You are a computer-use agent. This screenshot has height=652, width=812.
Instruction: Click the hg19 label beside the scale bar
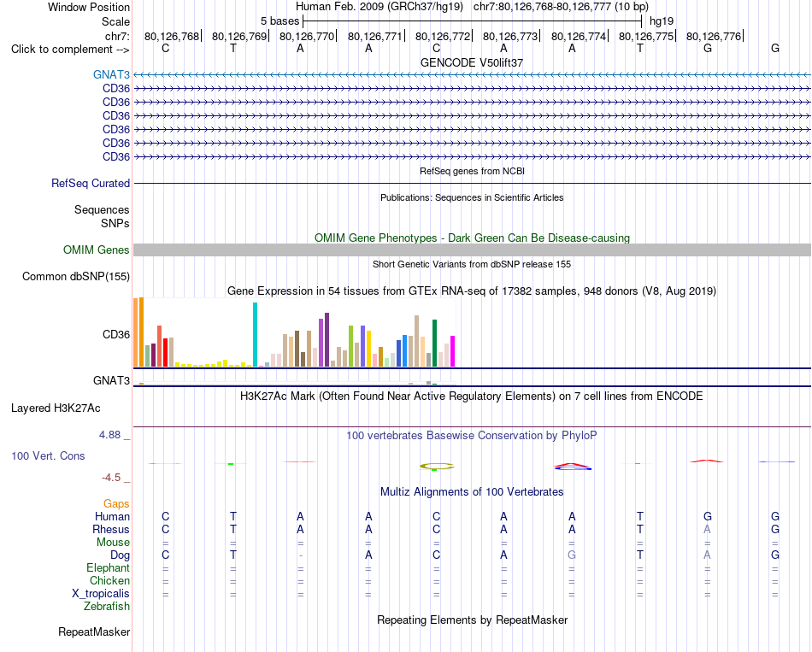(x=662, y=21)
